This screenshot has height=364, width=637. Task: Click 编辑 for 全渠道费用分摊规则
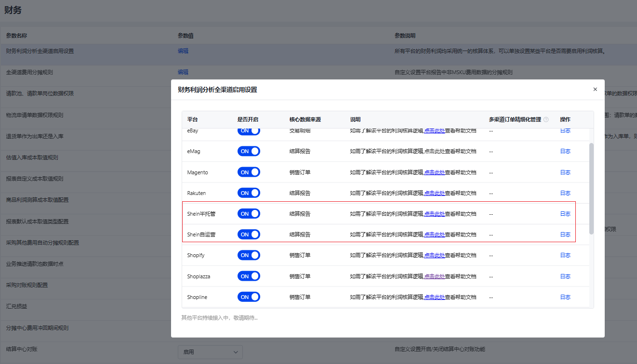pos(183,72)
